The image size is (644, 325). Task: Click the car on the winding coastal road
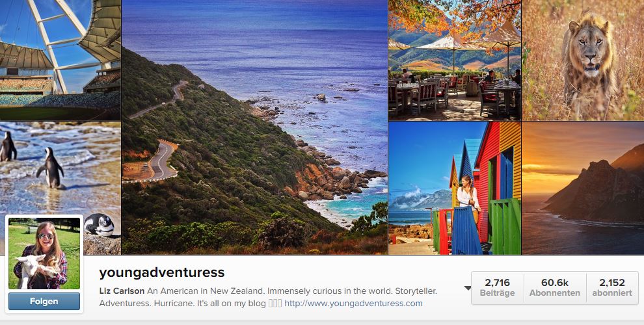pos(146,165)
